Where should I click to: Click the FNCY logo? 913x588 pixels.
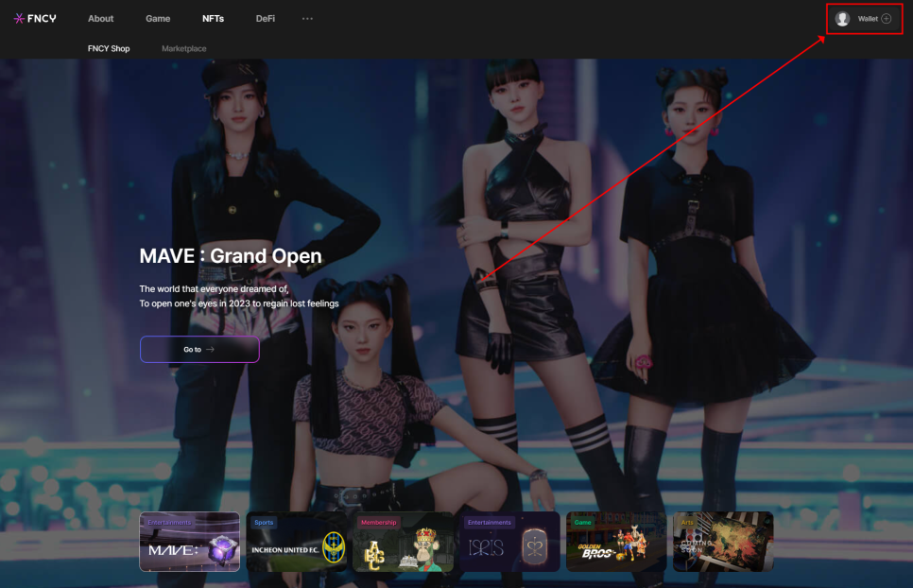coord(35,19)
